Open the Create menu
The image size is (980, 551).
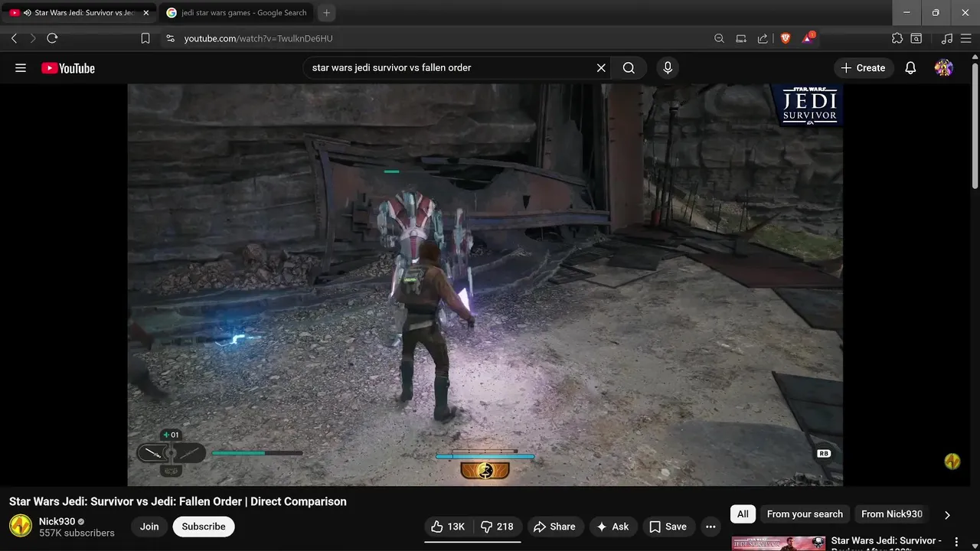tap(863, 68)
